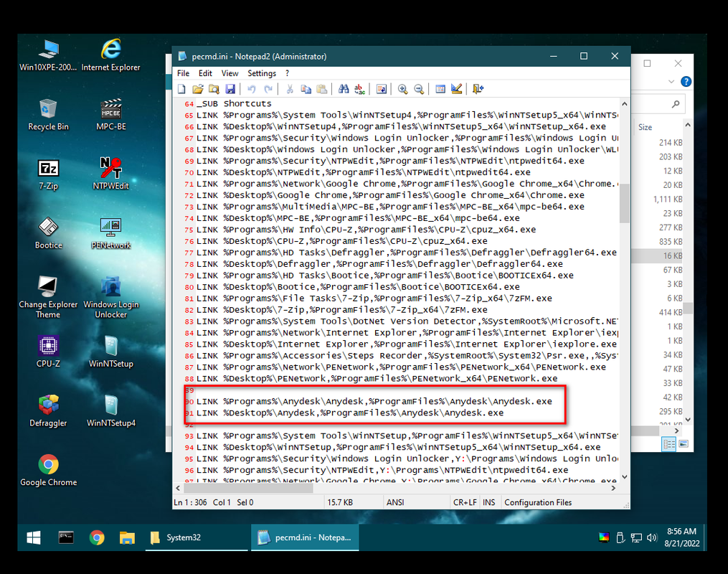Open the View menu

point(230,73)
